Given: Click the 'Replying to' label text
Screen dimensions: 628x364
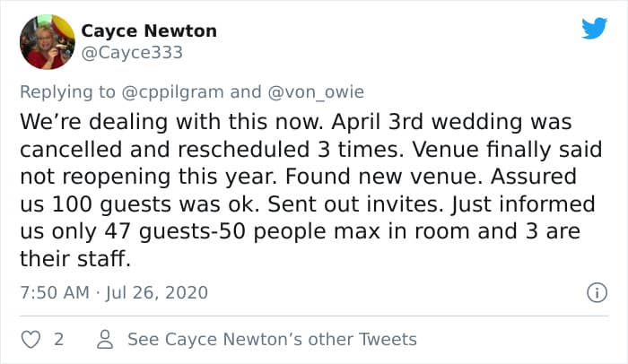Looking at the screenshot, I should point(68,91).
